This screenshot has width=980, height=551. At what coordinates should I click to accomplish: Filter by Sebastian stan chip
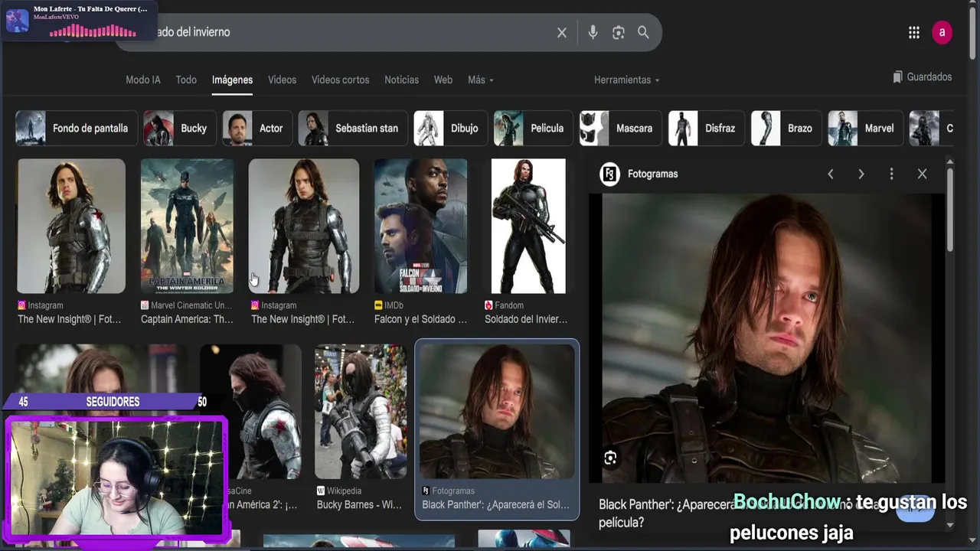click(x=352, y=128)
